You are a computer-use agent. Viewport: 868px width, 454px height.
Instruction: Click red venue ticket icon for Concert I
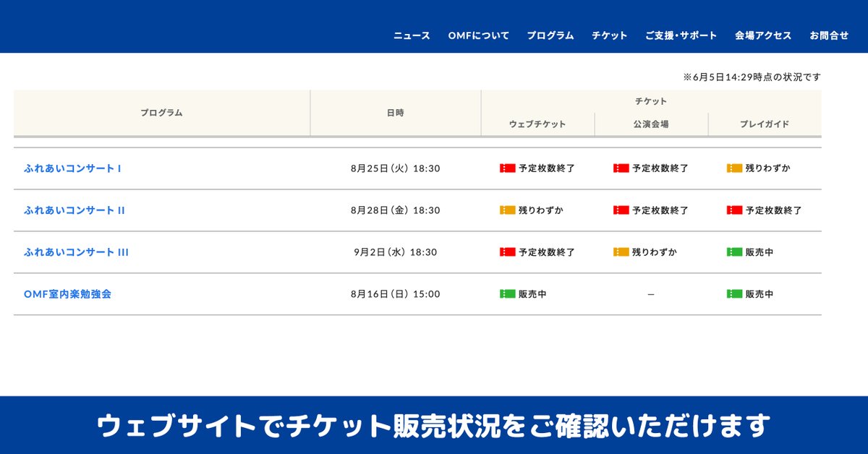(621, 168)
